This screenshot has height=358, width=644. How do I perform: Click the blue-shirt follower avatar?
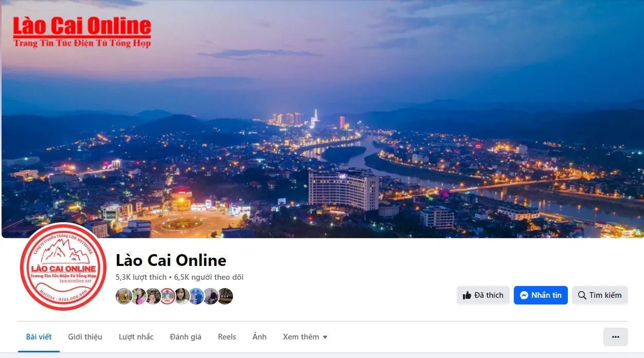[196, 296]
